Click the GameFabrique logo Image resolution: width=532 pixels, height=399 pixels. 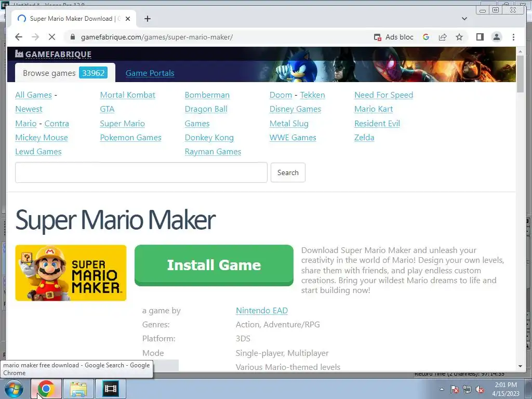pyautogui.click(x=54, y=54)
